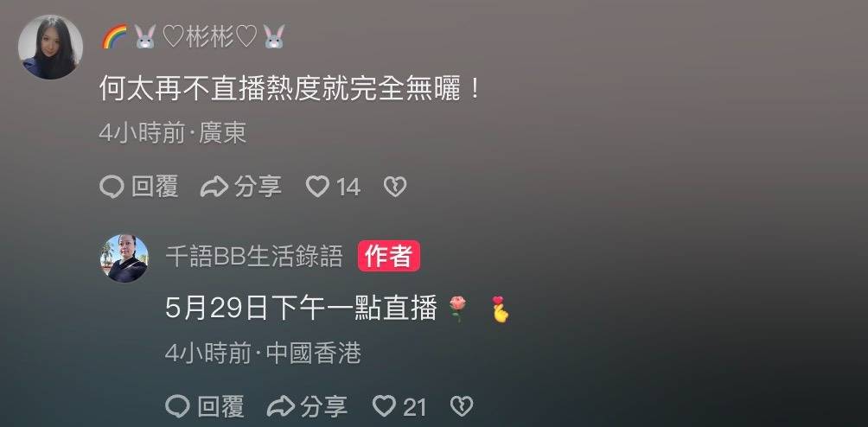Open 彬彬's profile picture
Viewport: 868px width, 427px height.
tap(50, 47)
